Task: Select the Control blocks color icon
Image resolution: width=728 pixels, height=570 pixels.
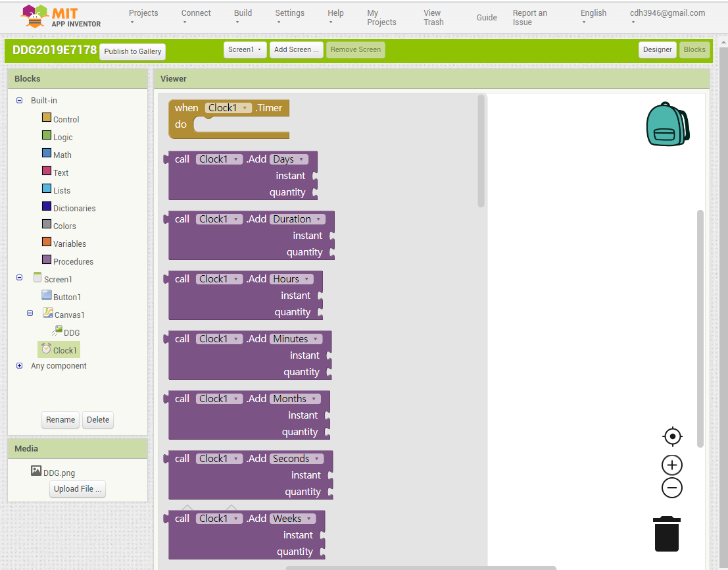Action: [x=47, y=118]
